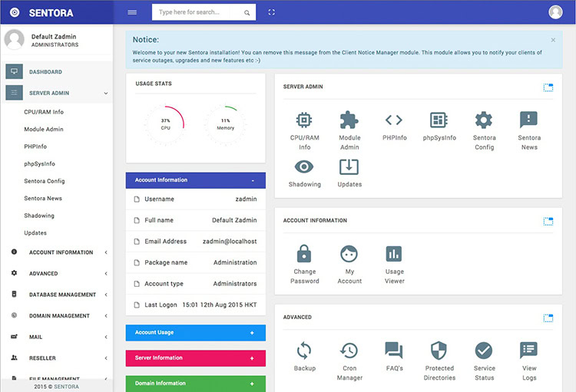Select PHPInfo sidebar item
Image resolution: width=576 pixels, height=392 pixels.
35,147
